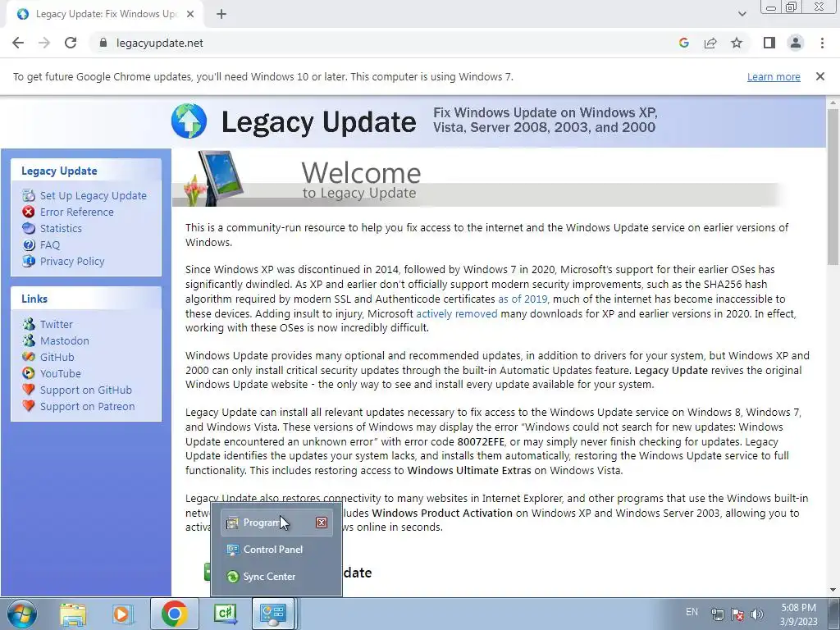This screenshot has height=630, width=840.
Task: Follow the 'actively removed' link
Action: [x=456, y=313]
